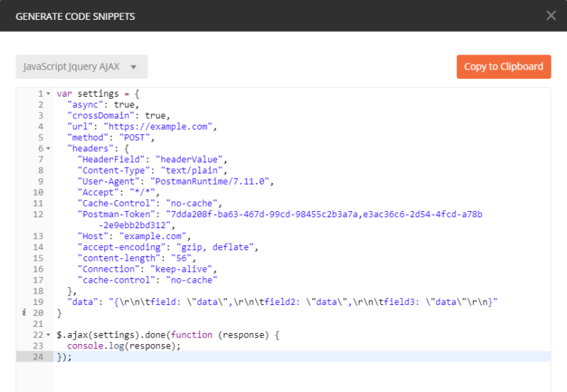The image size is (567, 392).
Task: Click the Postman-Token value string
Action: pyautogui.click(x=323, y=214)
